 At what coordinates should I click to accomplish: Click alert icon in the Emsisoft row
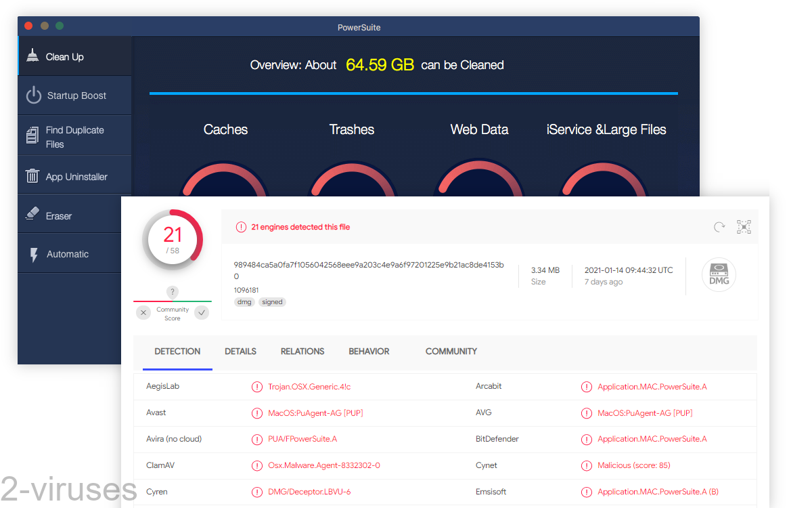coord(587,492)
